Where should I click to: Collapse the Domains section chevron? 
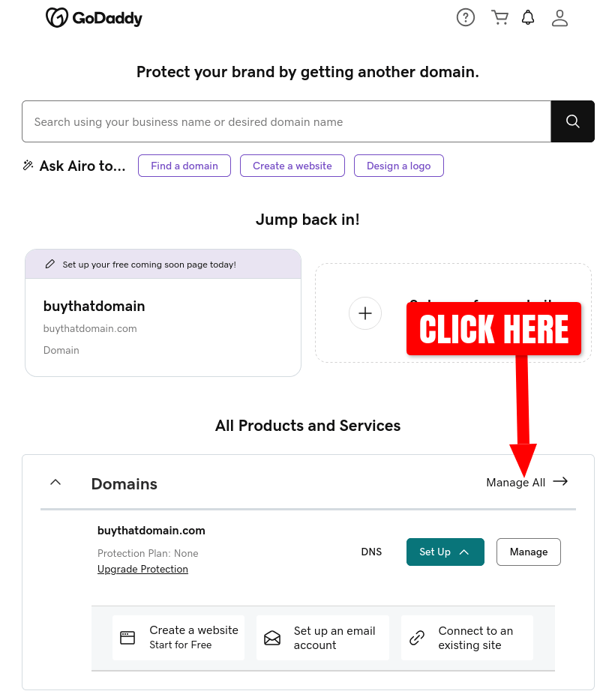55,482
